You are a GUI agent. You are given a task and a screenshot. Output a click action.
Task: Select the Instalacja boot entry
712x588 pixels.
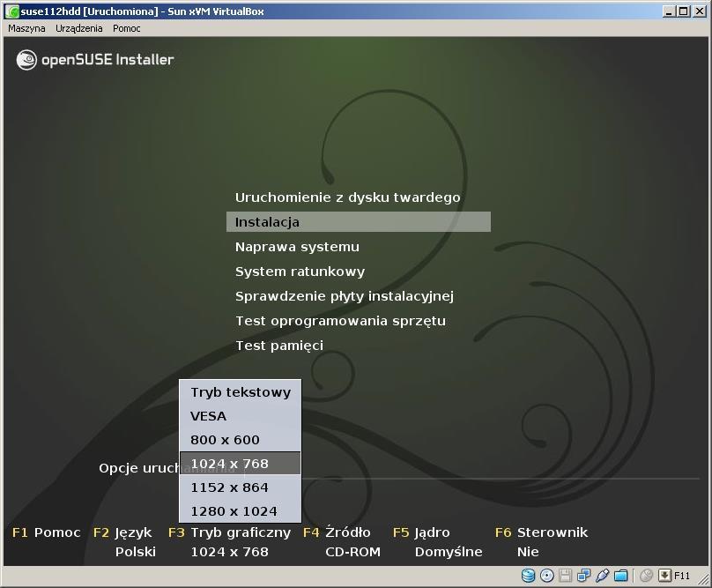click(x=359, y=222)
